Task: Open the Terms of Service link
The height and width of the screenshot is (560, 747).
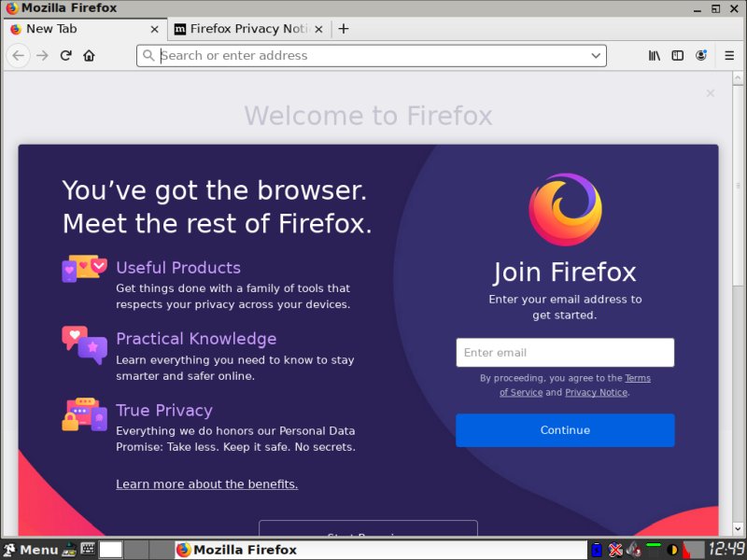Action: 638,377
